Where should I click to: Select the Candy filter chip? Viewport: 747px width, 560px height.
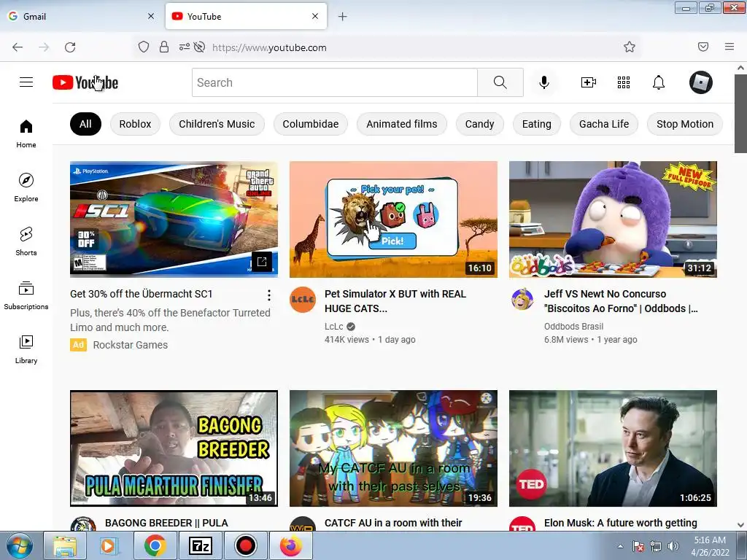coord(480,124)
